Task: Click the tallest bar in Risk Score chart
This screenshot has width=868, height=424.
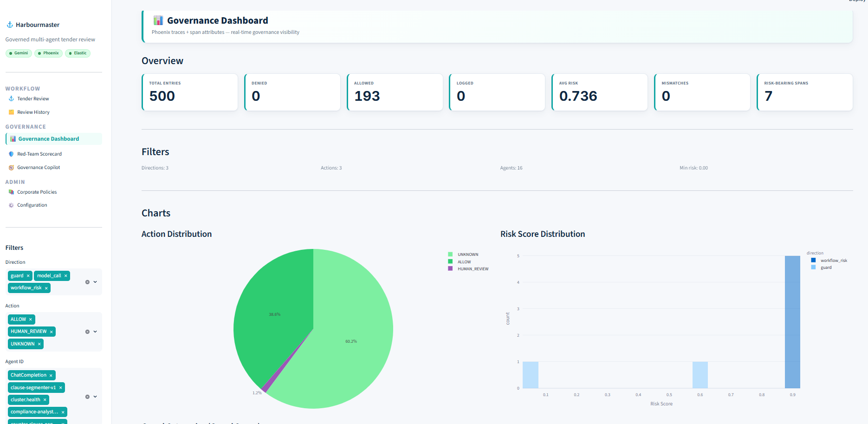Action: [792, 322]
